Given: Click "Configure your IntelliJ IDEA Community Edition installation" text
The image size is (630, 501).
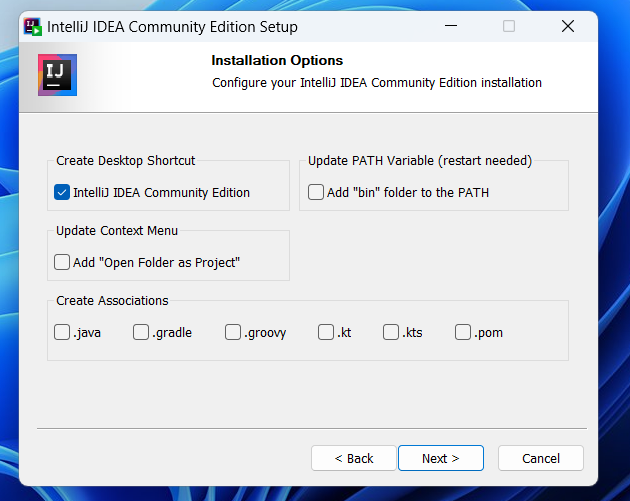Looking at the screenshot, I should click(377, 83).
